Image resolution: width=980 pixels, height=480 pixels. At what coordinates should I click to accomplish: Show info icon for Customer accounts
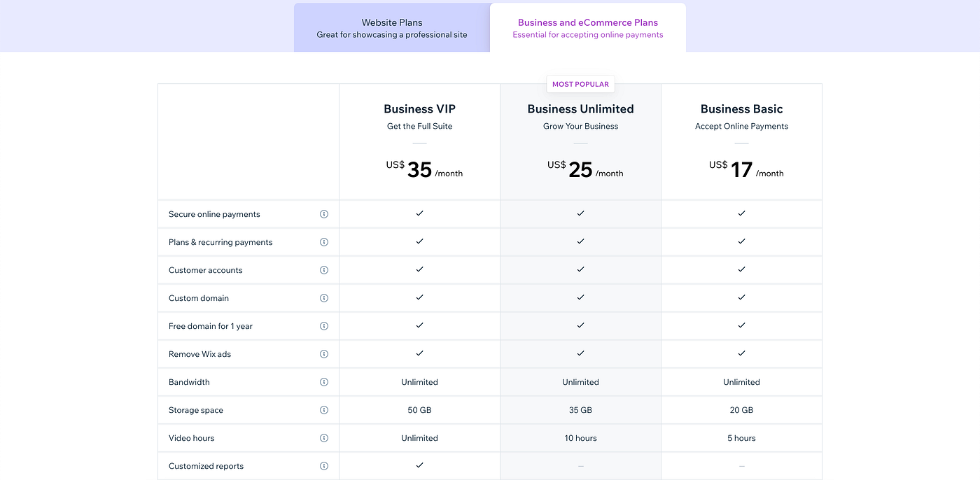click(324, 270)
